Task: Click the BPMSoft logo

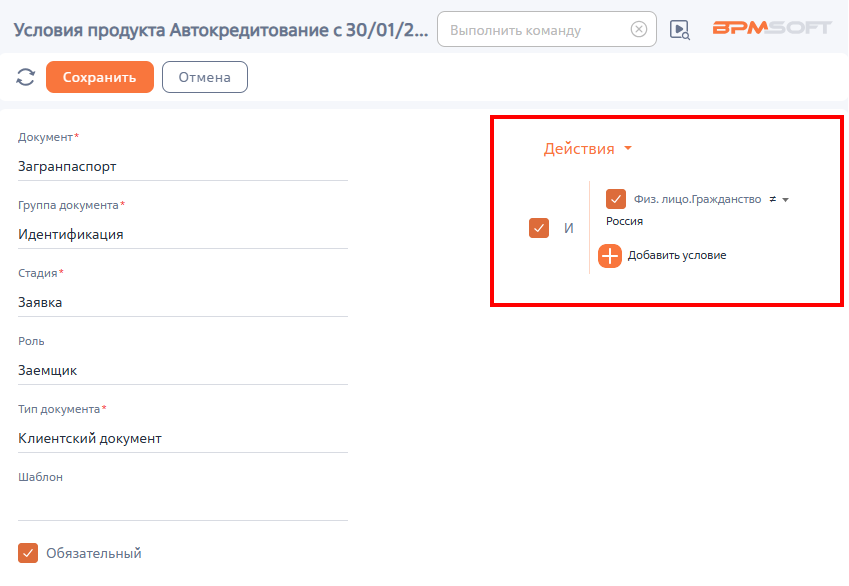Action: coord(771,28)
